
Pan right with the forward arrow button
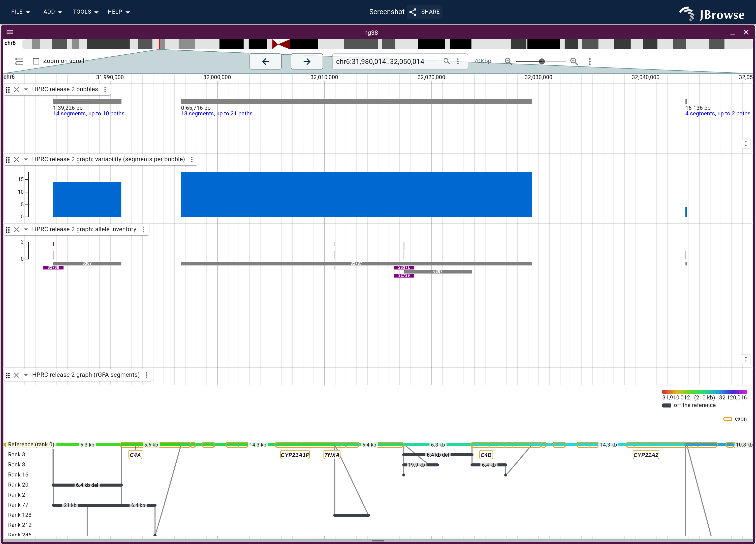pos(307,61)
